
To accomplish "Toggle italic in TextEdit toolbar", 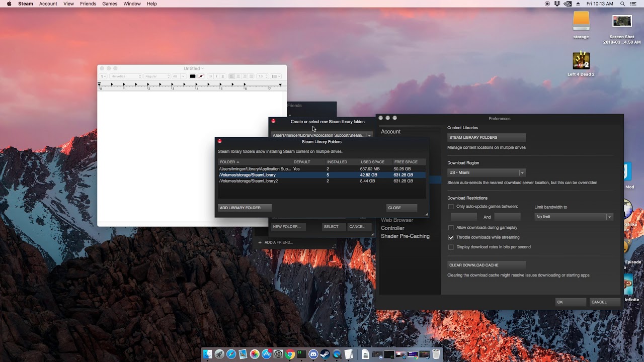I will point(216,76).
